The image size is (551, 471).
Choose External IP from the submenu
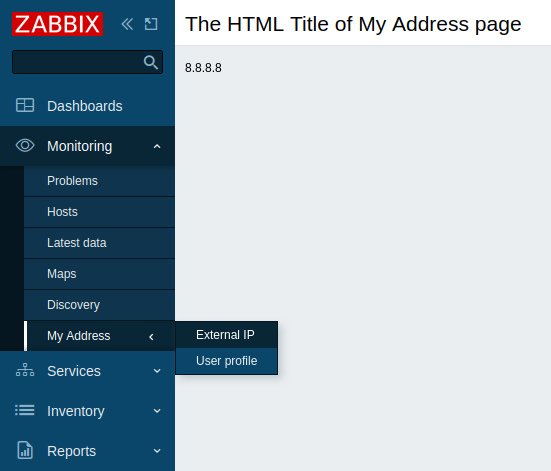tap(227, 335)
